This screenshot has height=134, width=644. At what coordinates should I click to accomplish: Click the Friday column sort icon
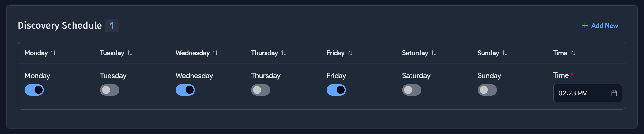[350, 53]
